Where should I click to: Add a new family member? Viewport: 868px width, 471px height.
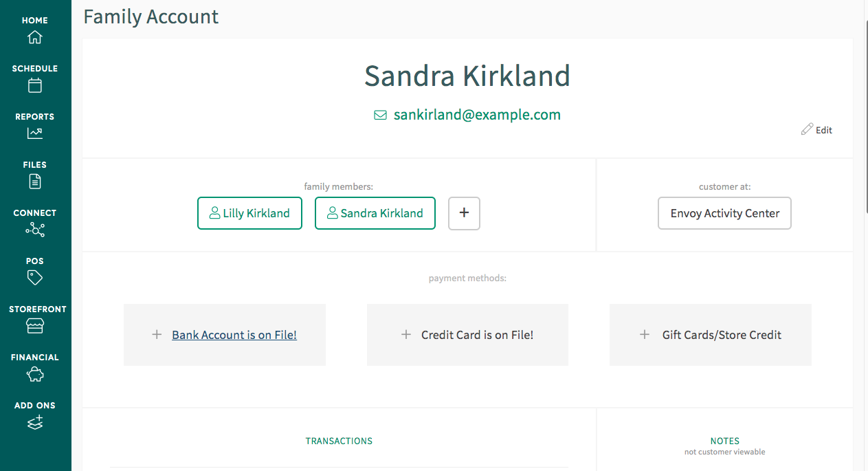[464, 213]
